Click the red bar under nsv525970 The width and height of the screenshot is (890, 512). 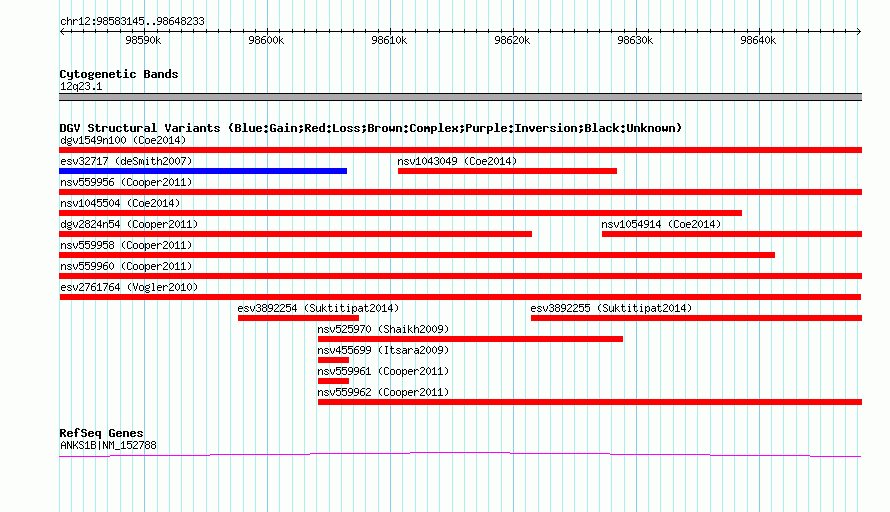click(470, 339)
